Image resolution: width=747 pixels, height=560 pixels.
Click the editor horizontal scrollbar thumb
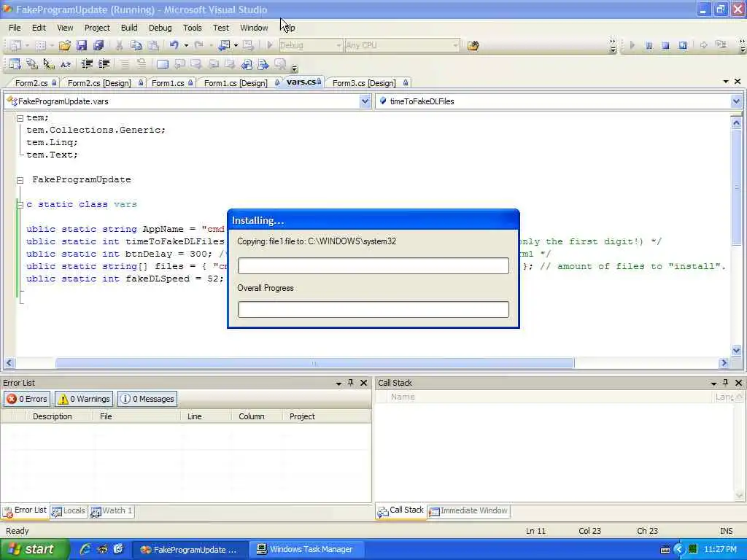(314, 363)
